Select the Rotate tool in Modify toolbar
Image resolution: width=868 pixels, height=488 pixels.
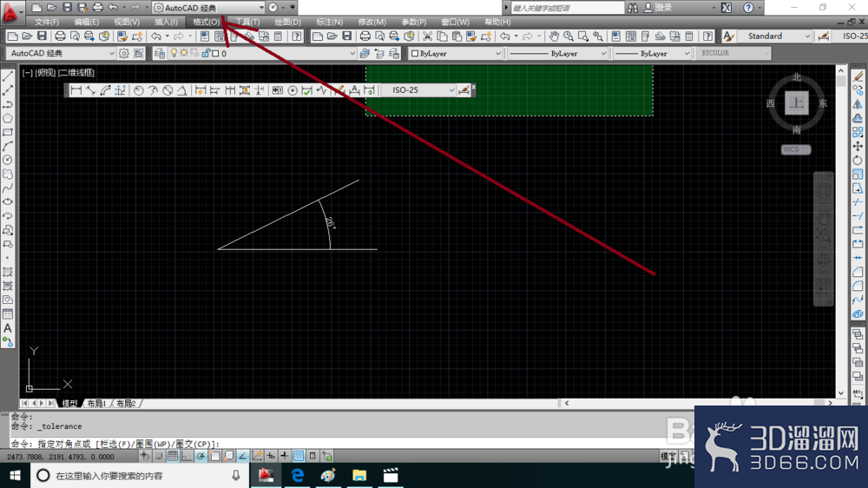(858, 160)
